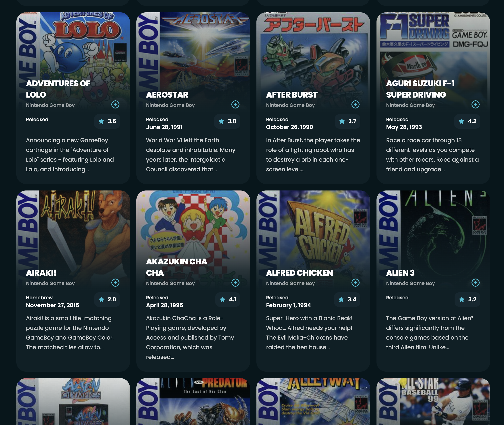Click Alien 3 Game Boy version description
The image size is (504, 425).
(x=429, y=332)
